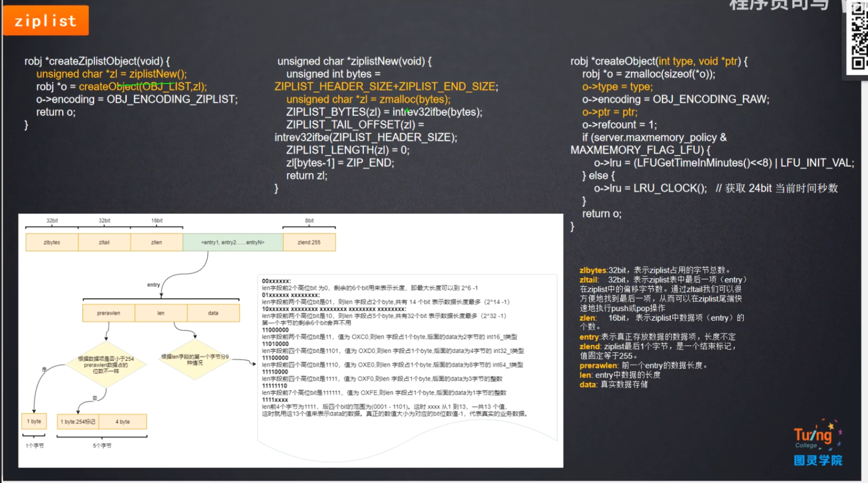
Task: Click the 'unsigned char *ziplistNew(void) {' line
Action: click(x=354, y=62)
